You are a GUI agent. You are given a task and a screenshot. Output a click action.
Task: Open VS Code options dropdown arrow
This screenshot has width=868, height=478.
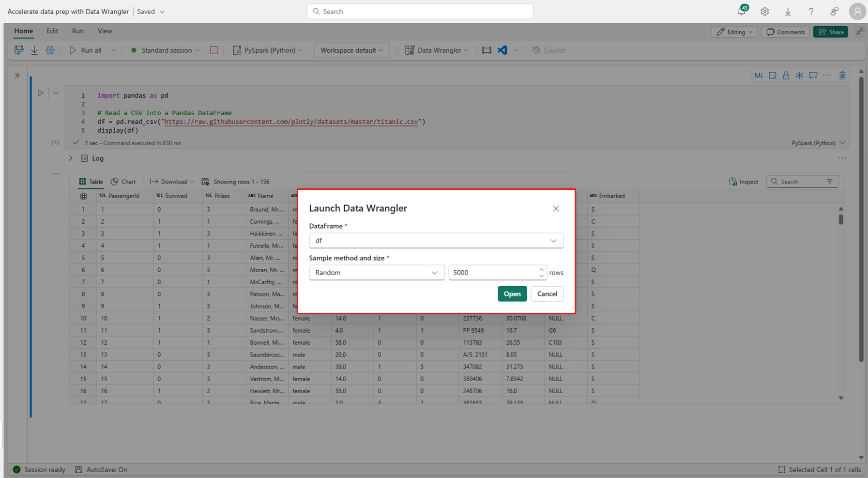515,50
